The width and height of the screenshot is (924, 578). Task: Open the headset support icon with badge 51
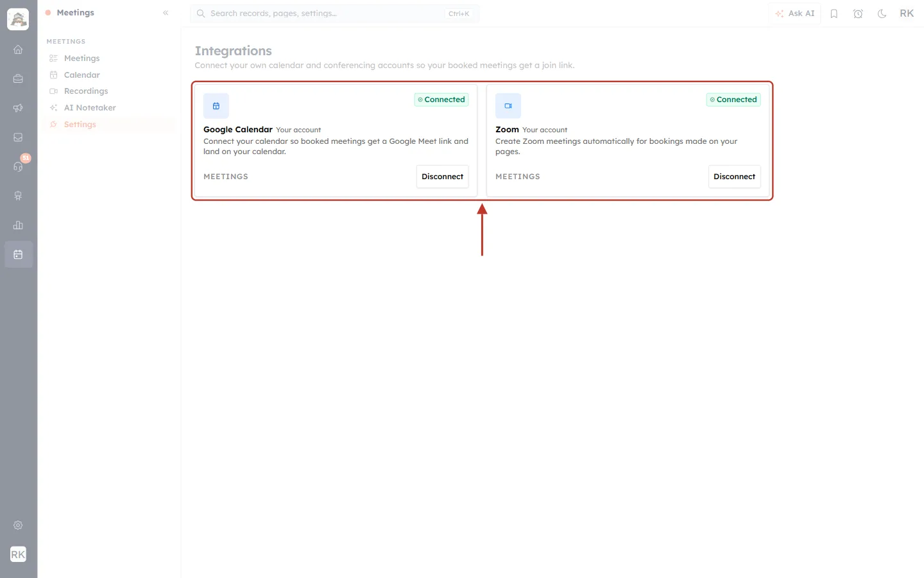pos(18,166)
